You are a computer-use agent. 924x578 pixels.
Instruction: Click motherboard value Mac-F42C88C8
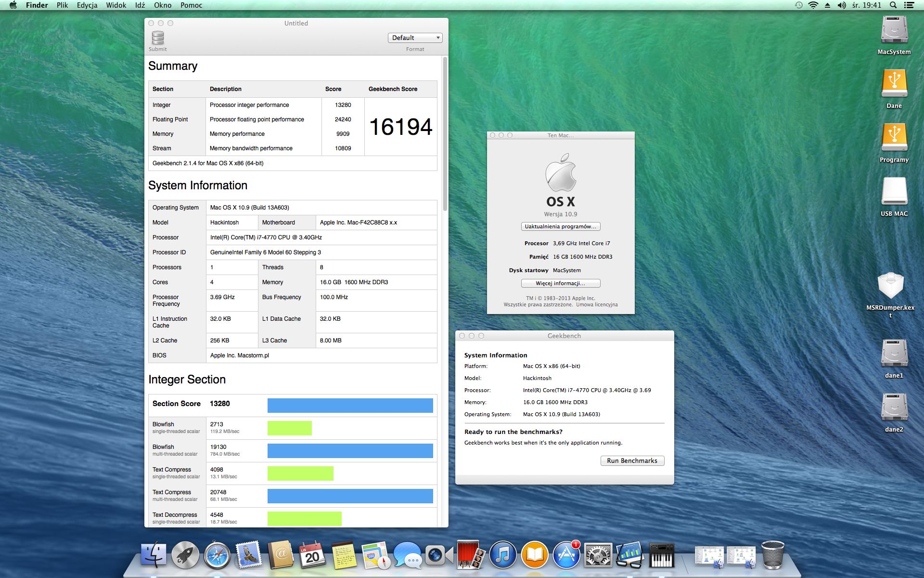(359, 223)
